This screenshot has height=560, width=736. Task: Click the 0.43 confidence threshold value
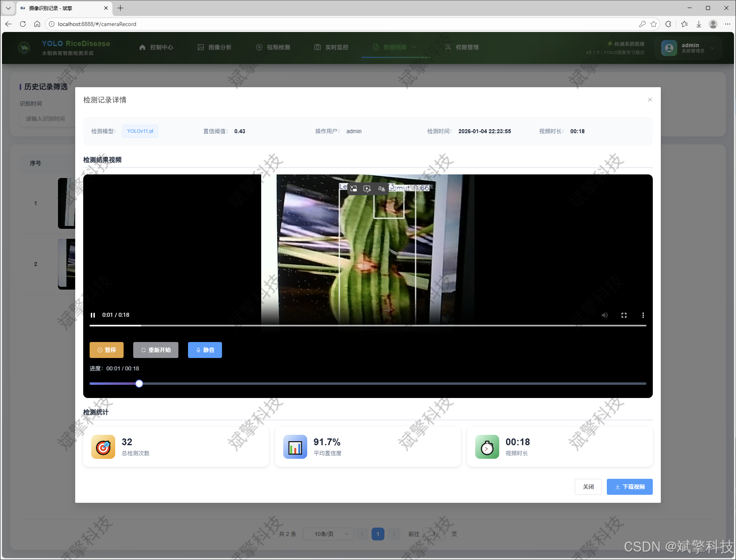tap(240, 131)
